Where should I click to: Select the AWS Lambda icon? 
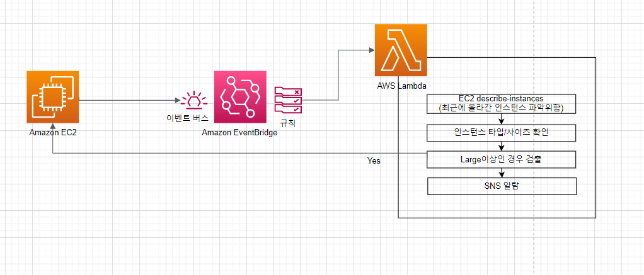coord(401,50)
